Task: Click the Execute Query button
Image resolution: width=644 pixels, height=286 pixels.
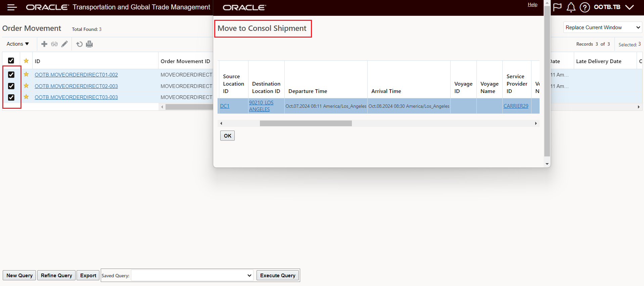Action: (278, 276)
